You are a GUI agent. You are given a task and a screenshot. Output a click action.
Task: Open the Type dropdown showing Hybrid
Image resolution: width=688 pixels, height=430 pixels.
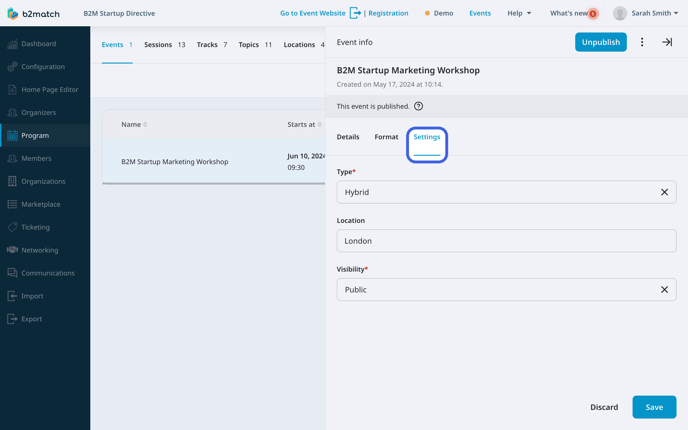[x=506, y=192]
